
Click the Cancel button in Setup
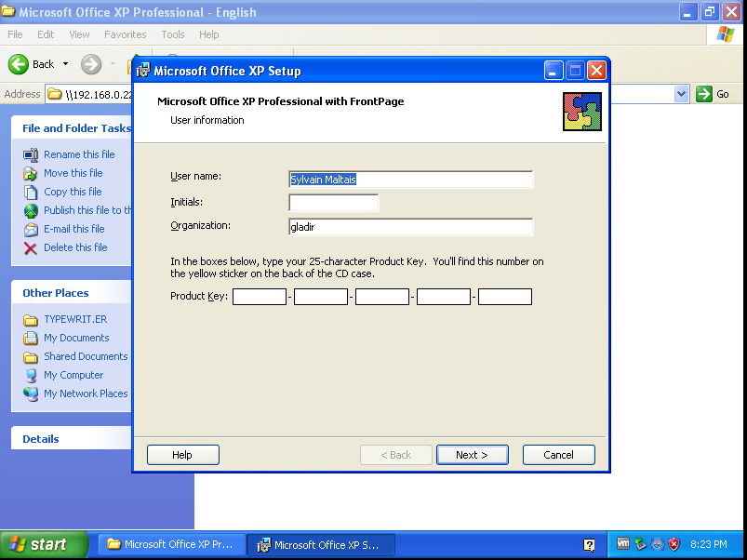[x=558, y=455]
